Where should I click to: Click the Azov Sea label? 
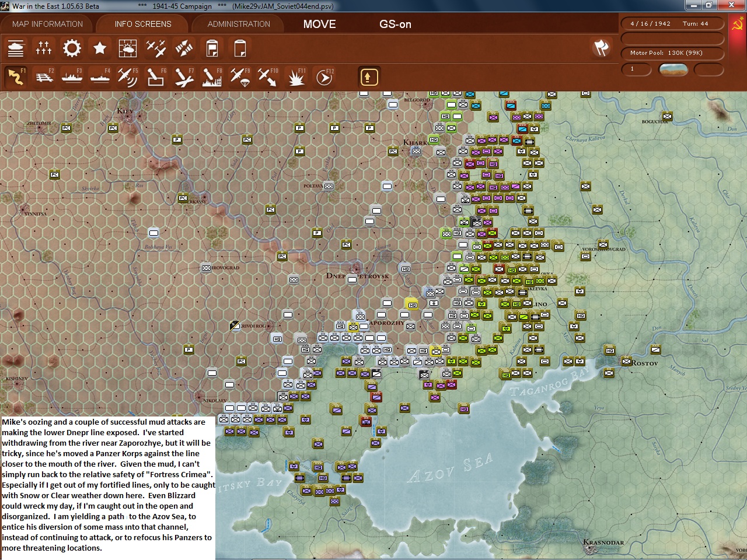[x=450, y=469]
